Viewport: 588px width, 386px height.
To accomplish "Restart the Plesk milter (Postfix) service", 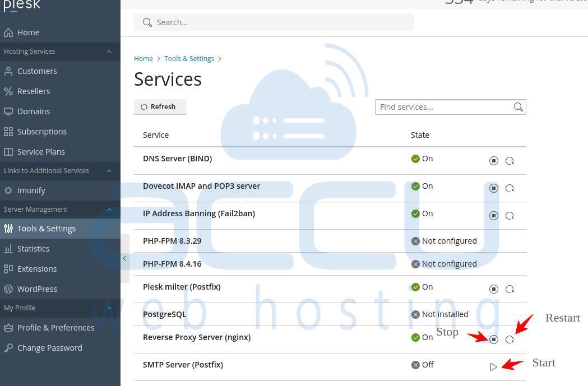I will pos(510,289).
